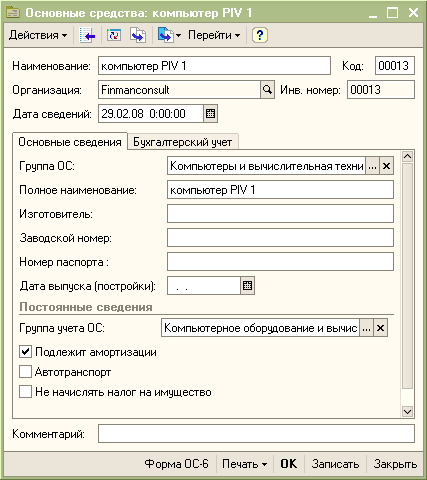Click the reread toolbar icon
427x480 pixels.
pyautogui.click(x=114, y=35)
